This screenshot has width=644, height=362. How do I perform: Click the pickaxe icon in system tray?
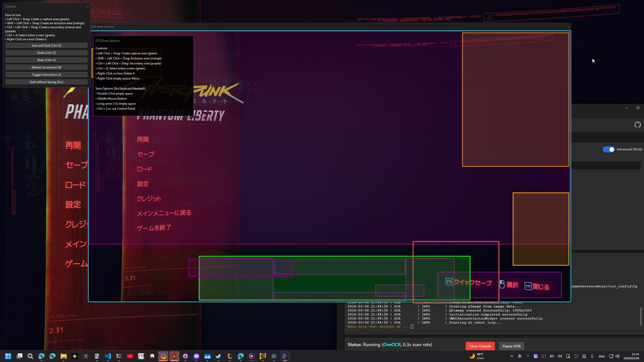coord(528,356)
